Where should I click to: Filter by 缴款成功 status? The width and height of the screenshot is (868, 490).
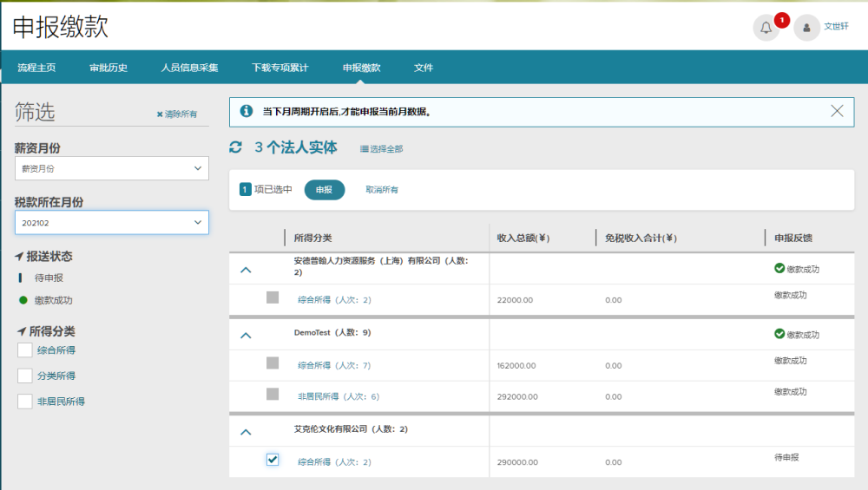pyautogui.click(x=53, y=300)
